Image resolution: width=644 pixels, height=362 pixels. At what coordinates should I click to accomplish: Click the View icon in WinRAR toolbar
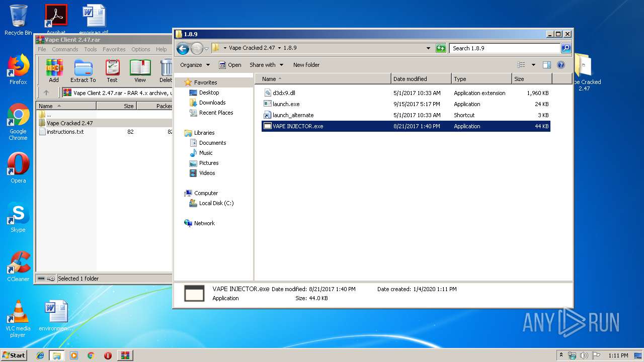point(140,70)
